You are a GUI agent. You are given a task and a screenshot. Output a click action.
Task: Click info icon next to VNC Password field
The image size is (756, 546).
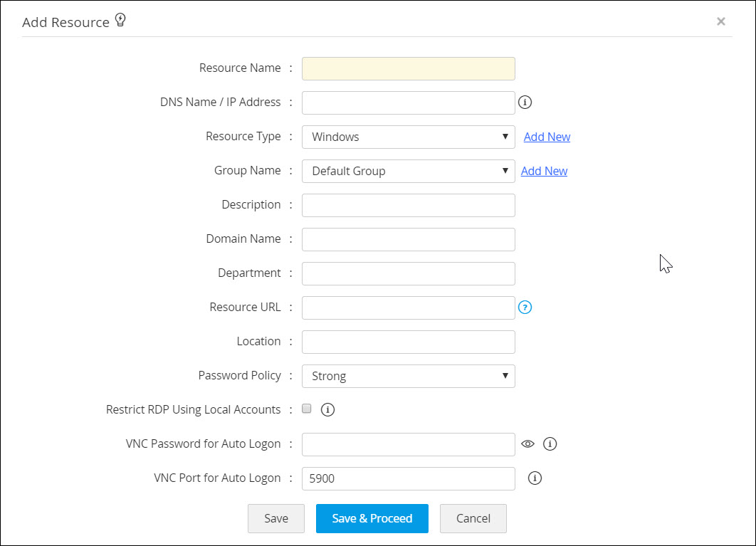[550, 443]
